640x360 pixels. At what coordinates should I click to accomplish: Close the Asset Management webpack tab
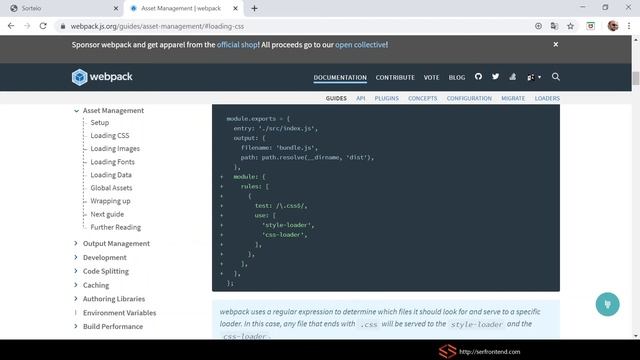pyautogui.click(x=235, y=8)
